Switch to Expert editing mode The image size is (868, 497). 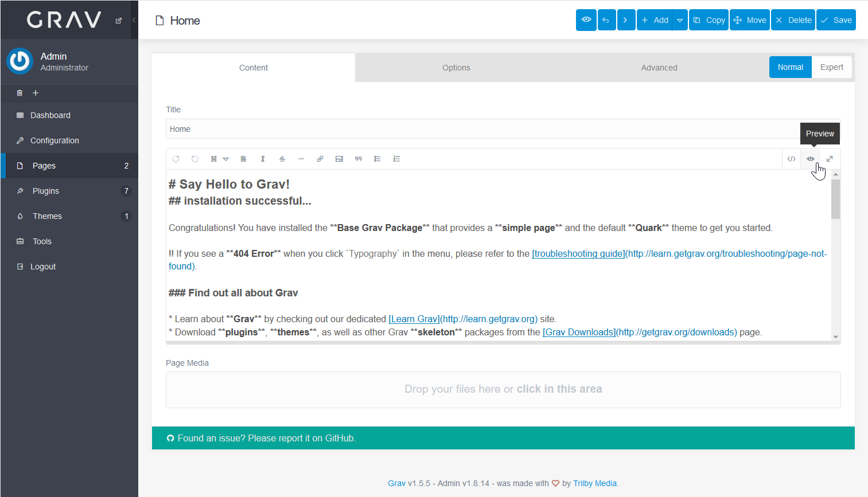coord(831,67)
